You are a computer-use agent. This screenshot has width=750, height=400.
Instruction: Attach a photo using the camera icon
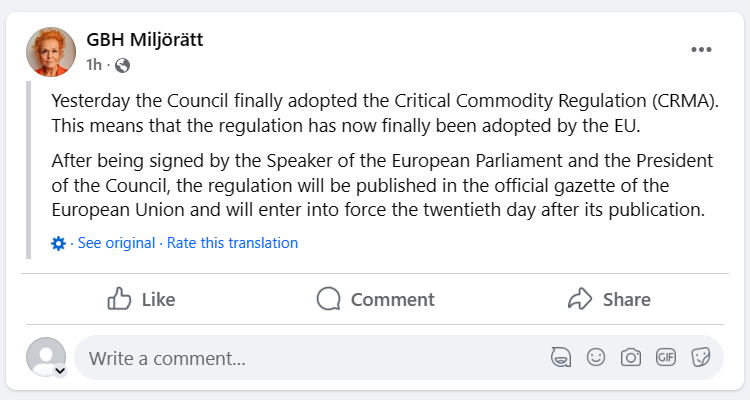(631, 357)
